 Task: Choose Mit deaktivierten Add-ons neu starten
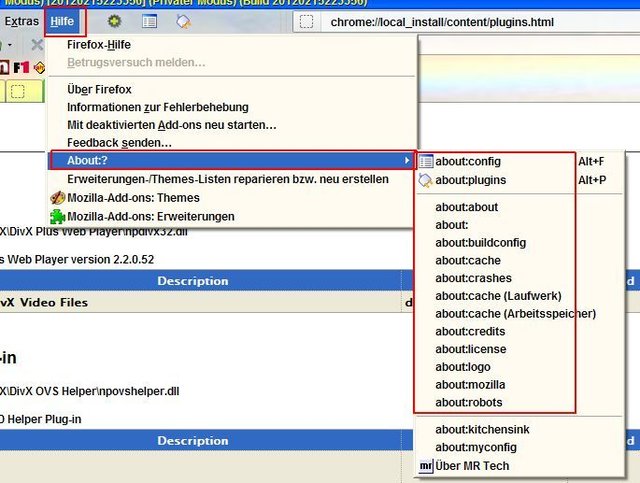click(233, 125)
